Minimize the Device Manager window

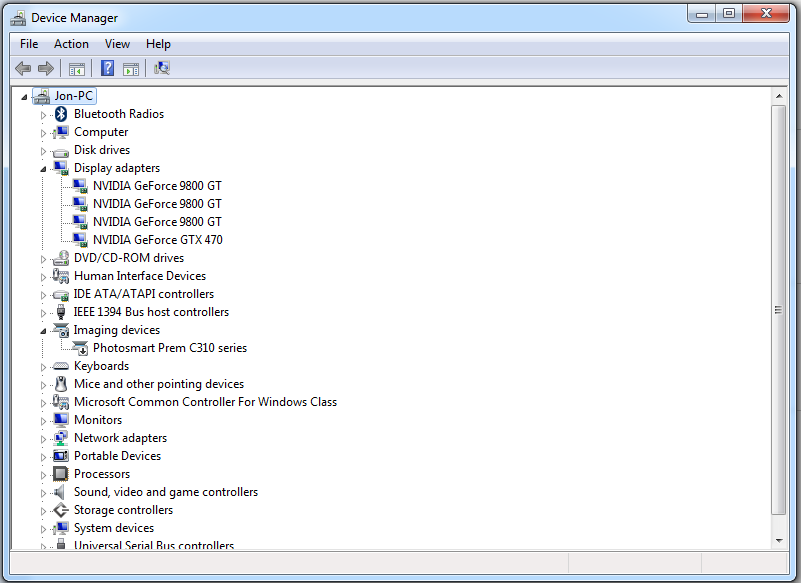[x=702, y=14]
